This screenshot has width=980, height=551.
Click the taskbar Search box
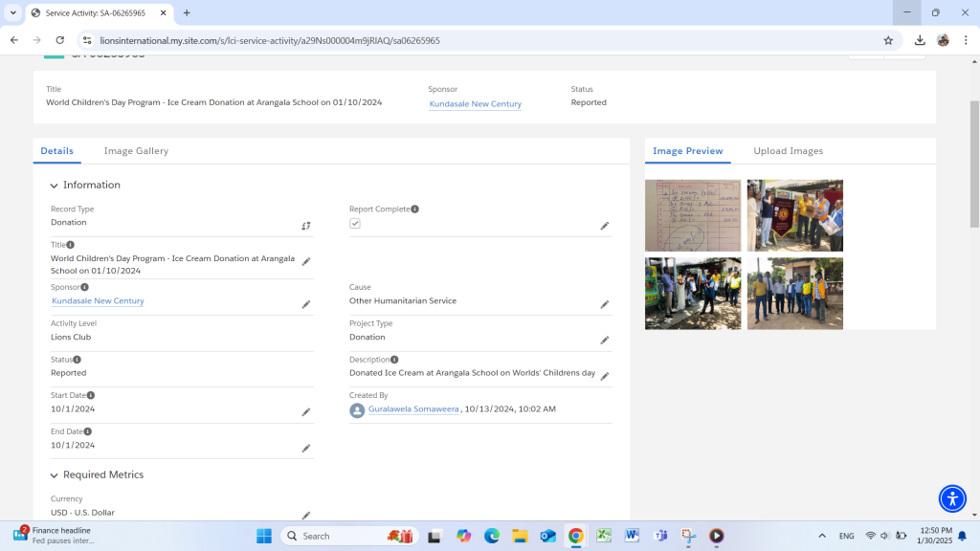tap(349, 536)
